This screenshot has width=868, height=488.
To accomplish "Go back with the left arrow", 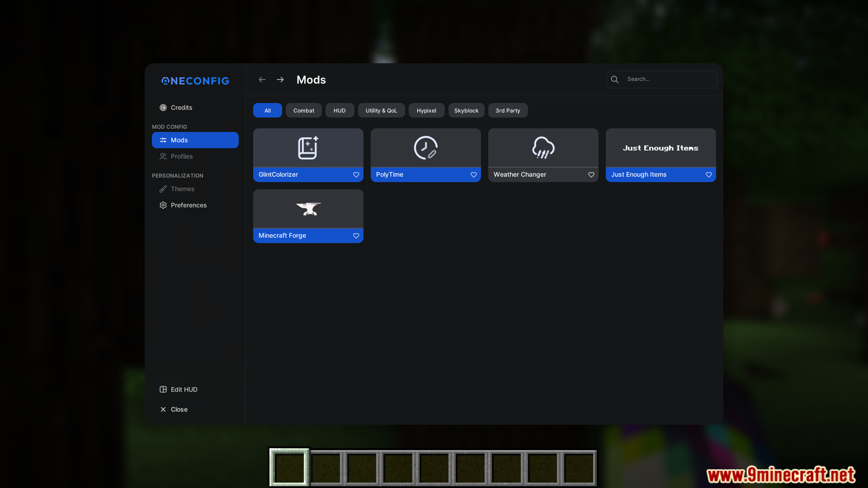I will pyautogui.click(x=262, y=80).
